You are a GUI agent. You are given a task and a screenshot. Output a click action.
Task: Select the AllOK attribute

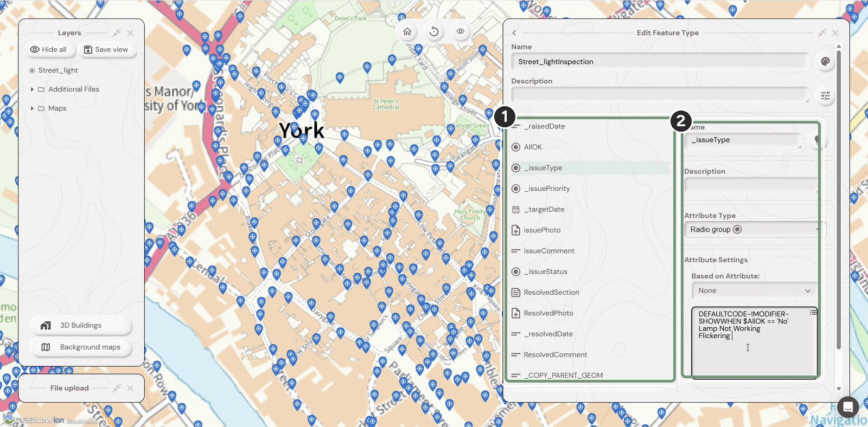[590, 147]
